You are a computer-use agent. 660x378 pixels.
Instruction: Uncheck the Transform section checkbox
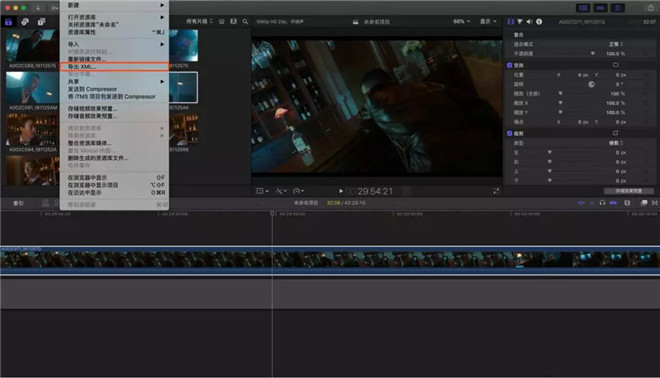(x=509, y=65)
